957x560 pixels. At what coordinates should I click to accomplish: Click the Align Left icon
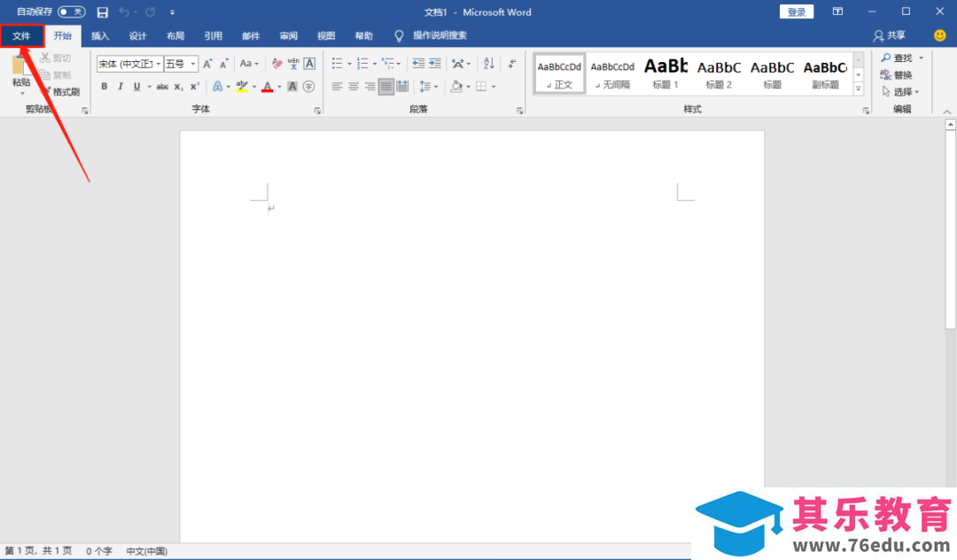pos(337,87)
